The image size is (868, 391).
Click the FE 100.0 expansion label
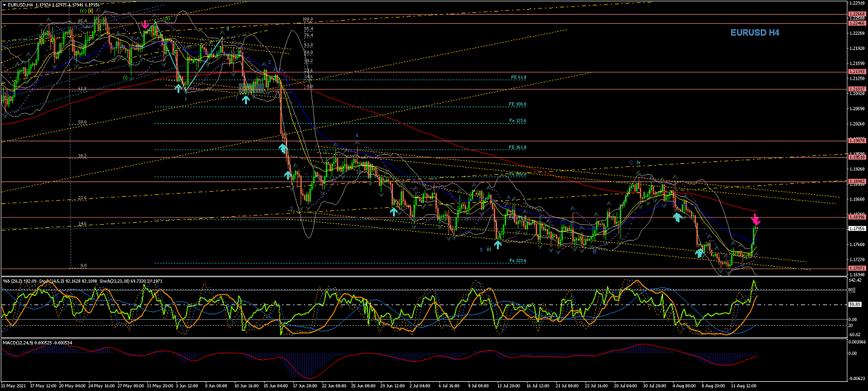518,104
